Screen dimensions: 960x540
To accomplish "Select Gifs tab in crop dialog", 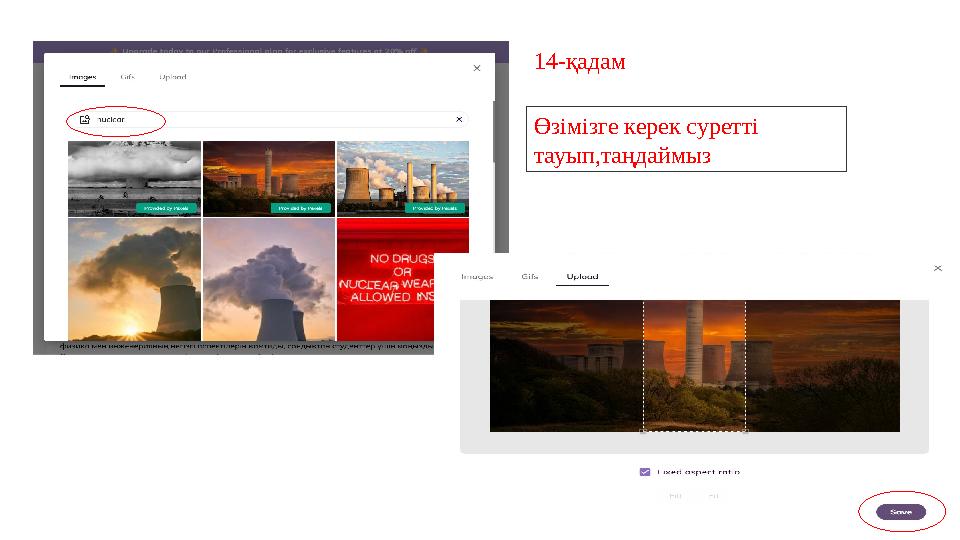I will pos(530,277).
